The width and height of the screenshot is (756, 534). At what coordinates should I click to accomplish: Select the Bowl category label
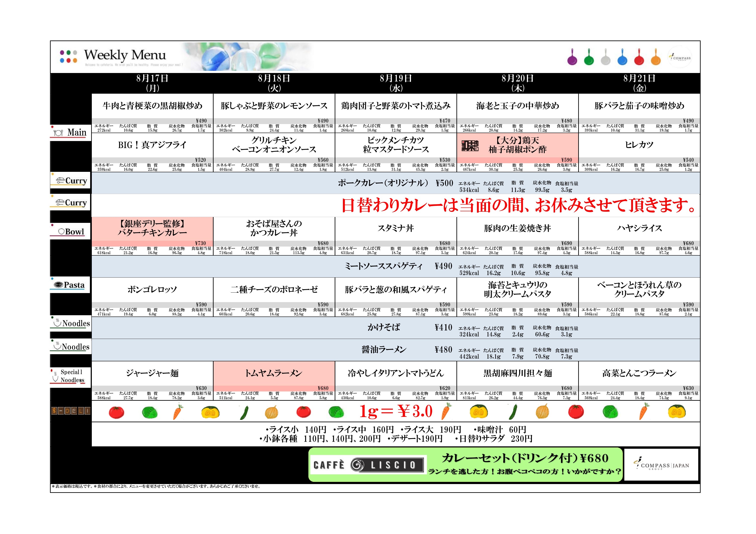coord(70,231)
